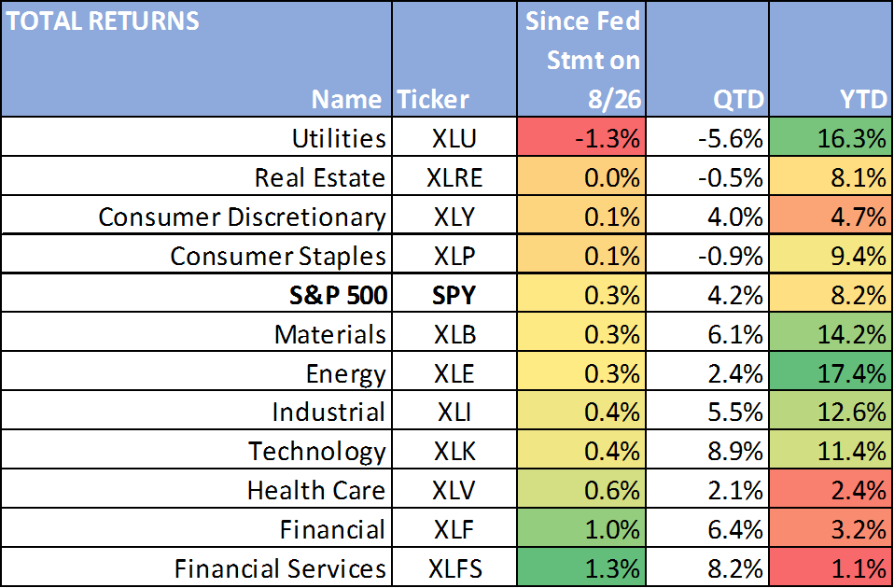Screen dimensions: 894x588
Task: Click the XLI ticker cell
Action: pos(454,411)
